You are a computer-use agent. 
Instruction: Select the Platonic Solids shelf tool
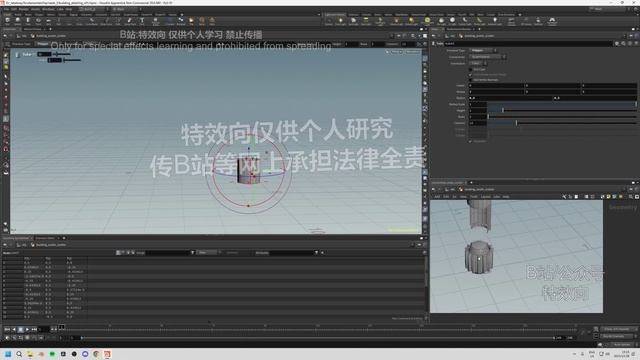point(156,21)
